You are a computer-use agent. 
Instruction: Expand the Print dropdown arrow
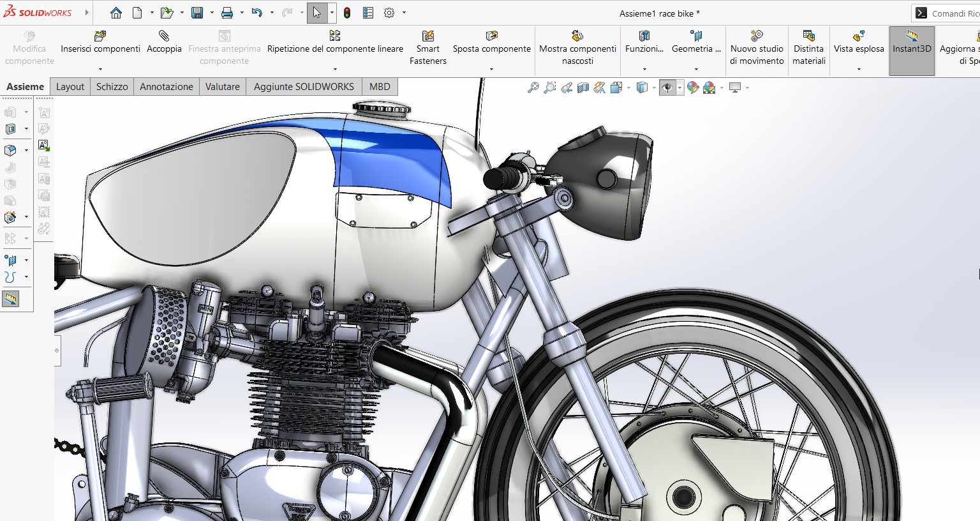pyautogui.click(x=242, y=13)
